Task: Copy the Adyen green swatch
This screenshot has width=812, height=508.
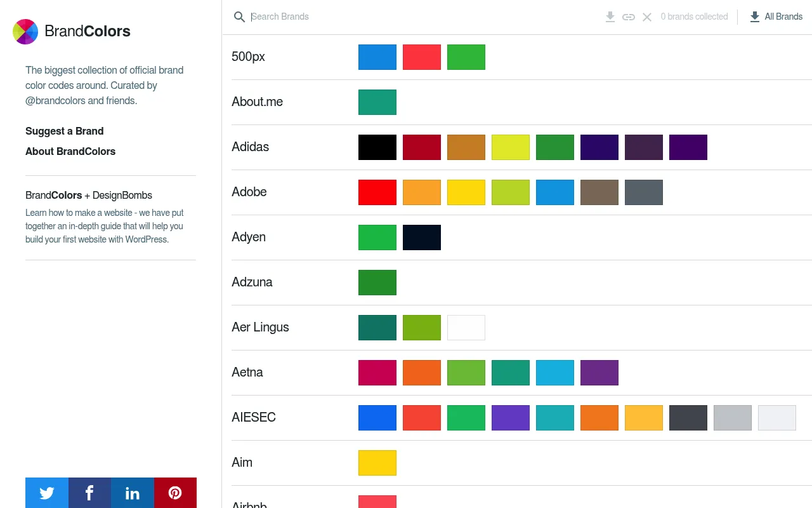Action: pyautogui.click(x=377, y=237)
